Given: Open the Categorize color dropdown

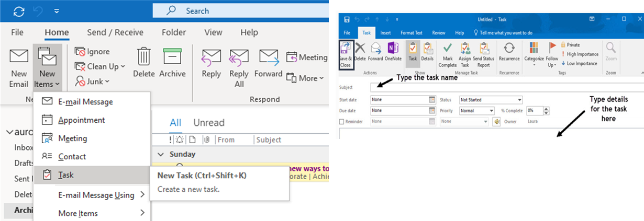Looking at the screenshot, I should [534, 54].
